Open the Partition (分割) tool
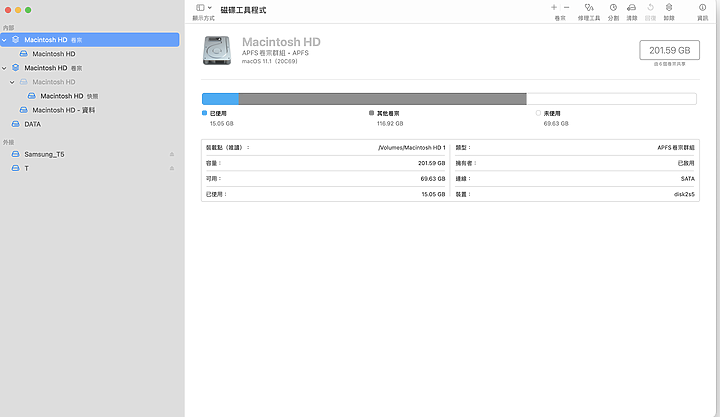This screenshot has height=417, width=720. point(613,7)
